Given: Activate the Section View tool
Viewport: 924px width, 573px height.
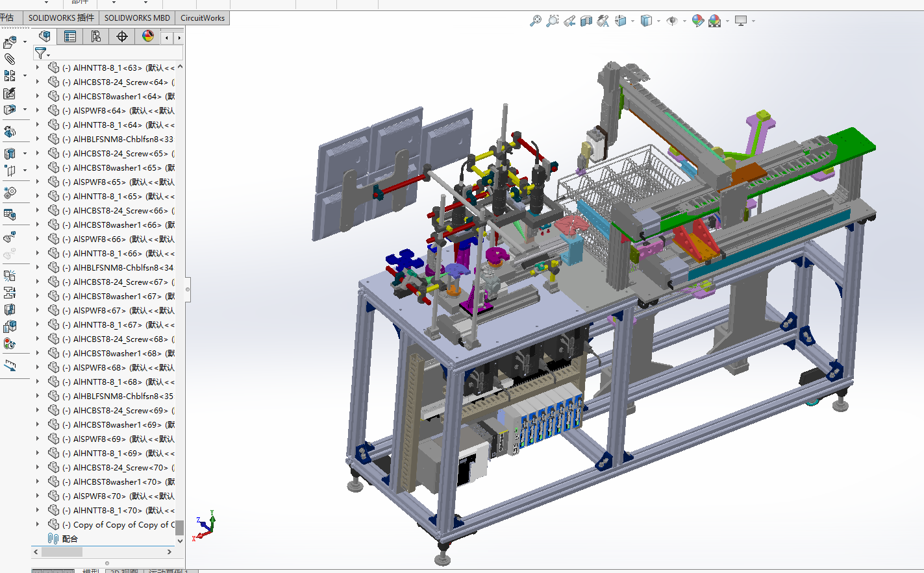Looking at the screenshot, I should coord(586,21).
